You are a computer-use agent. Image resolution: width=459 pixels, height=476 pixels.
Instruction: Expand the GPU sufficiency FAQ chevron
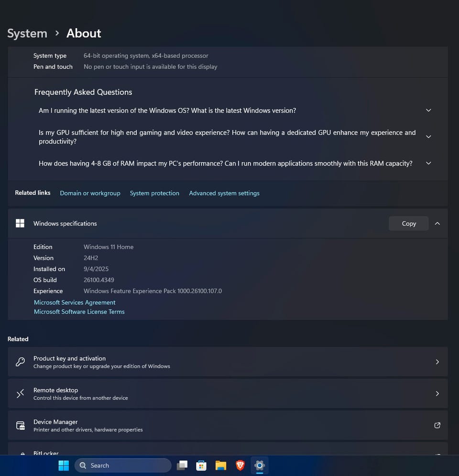[428, 137]
